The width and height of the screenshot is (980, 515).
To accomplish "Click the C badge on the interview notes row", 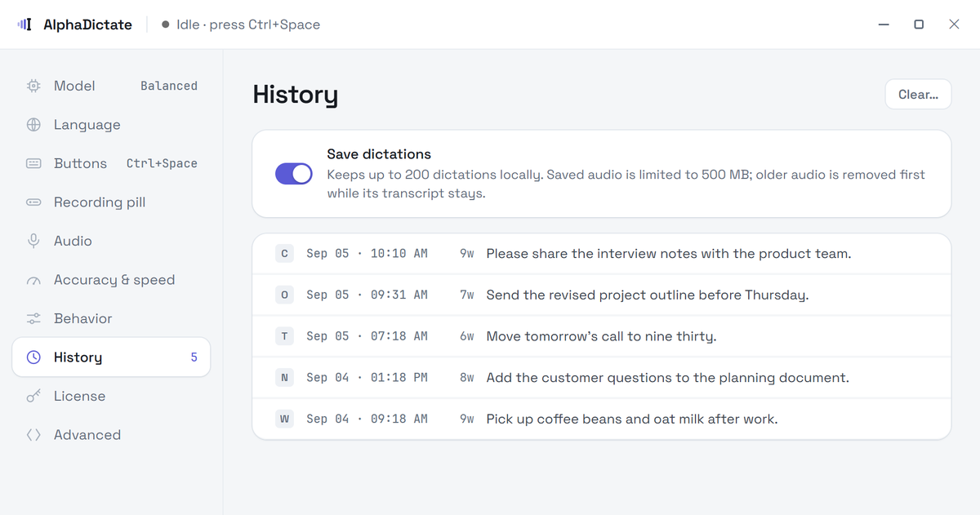I will coord(284,254).
